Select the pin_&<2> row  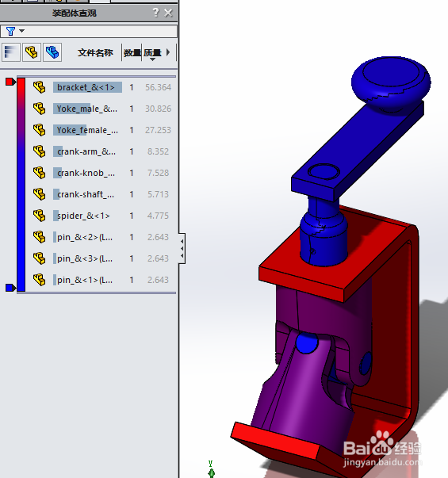(x=101, y=237)
